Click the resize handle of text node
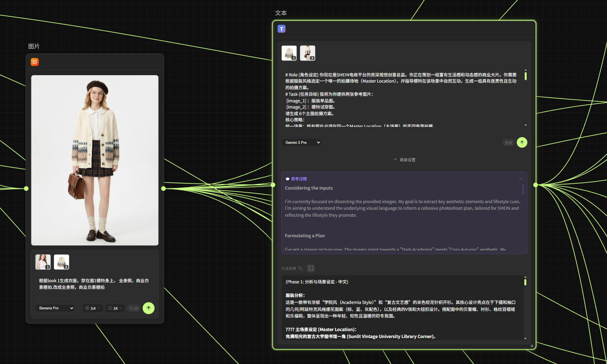 532,345
